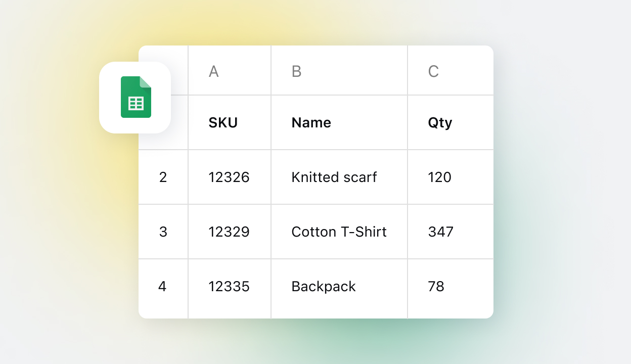Click the Qty header cell
This screenshot has height=364, width=631.
point(450,122)
